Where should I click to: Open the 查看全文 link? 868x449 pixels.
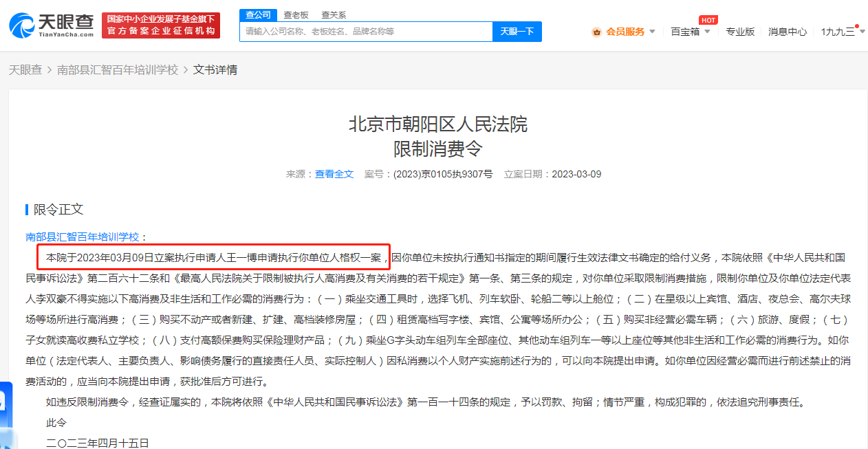(334, 174)
